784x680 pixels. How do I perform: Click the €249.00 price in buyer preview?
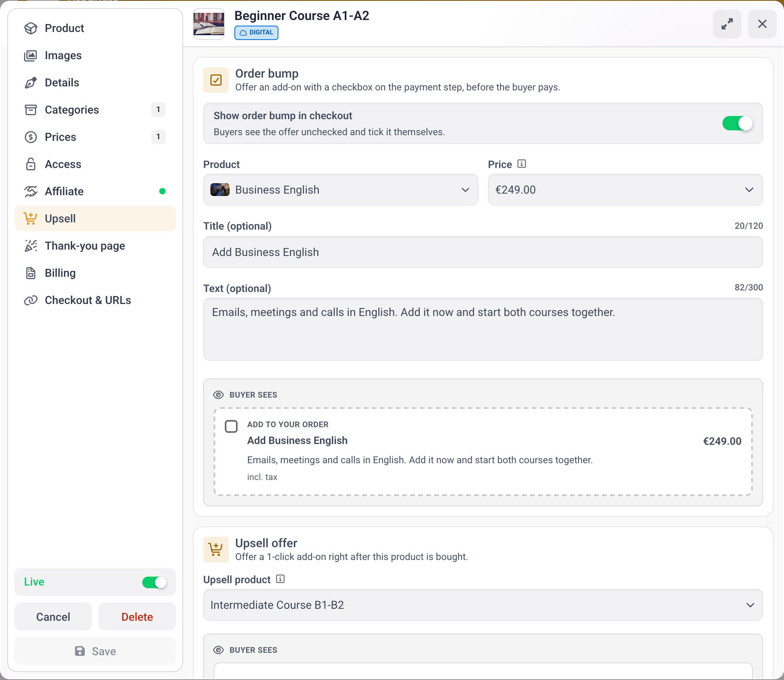coord(722,441)
